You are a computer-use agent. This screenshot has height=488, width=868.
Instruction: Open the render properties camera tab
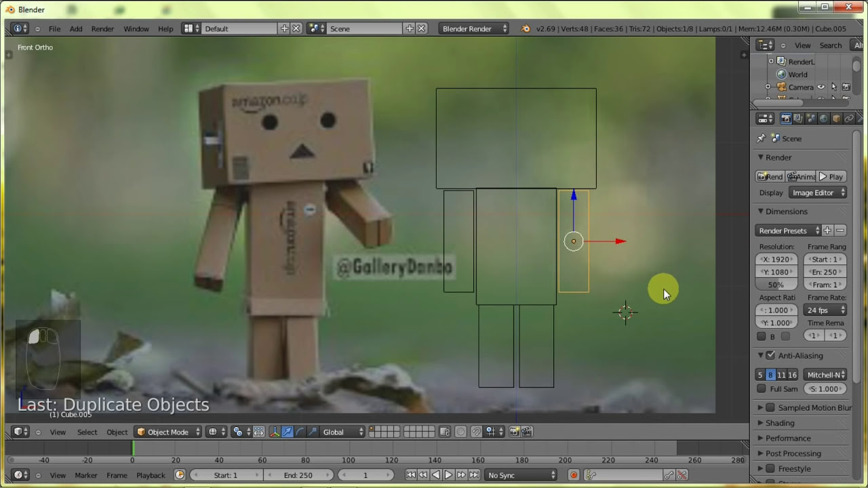(786, 119)
